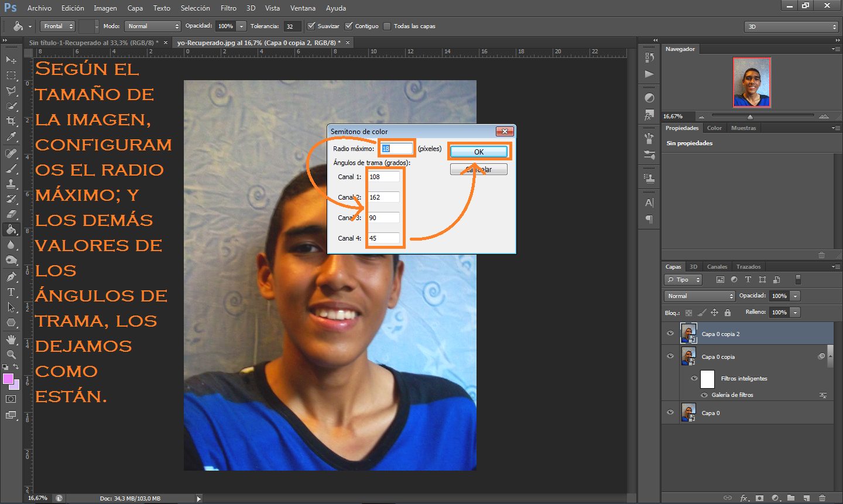The height and width of the screenshot is (504, 843).
Task: Toggle Filtros inteligentes visibility eye
Action: [694, 378]
